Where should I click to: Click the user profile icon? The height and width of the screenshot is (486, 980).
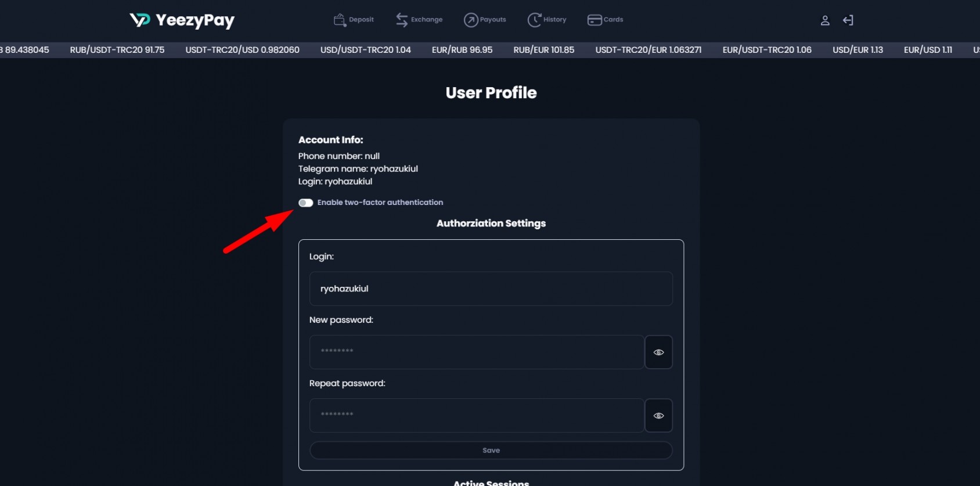(825, 20)
